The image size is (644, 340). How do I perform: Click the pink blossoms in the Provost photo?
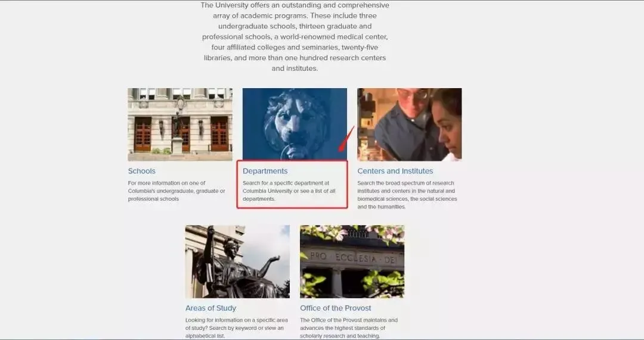pyautogui.click(x=382, y=232)
